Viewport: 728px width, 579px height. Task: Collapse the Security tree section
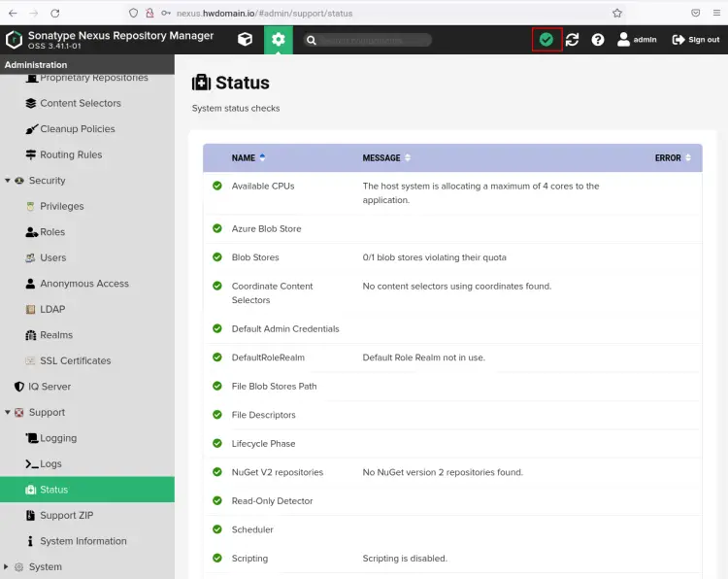point(8,181)
